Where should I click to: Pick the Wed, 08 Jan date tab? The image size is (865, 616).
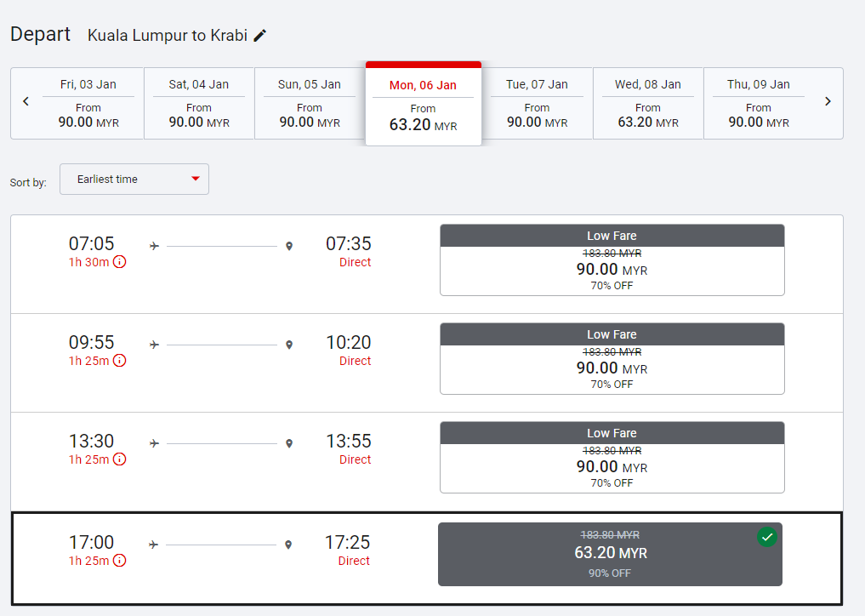click(648, 103)
